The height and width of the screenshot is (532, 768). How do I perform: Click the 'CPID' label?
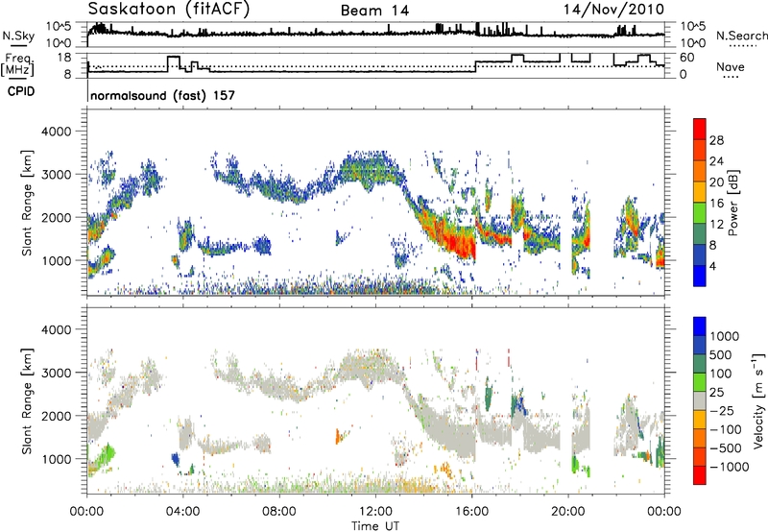point(21,91)
